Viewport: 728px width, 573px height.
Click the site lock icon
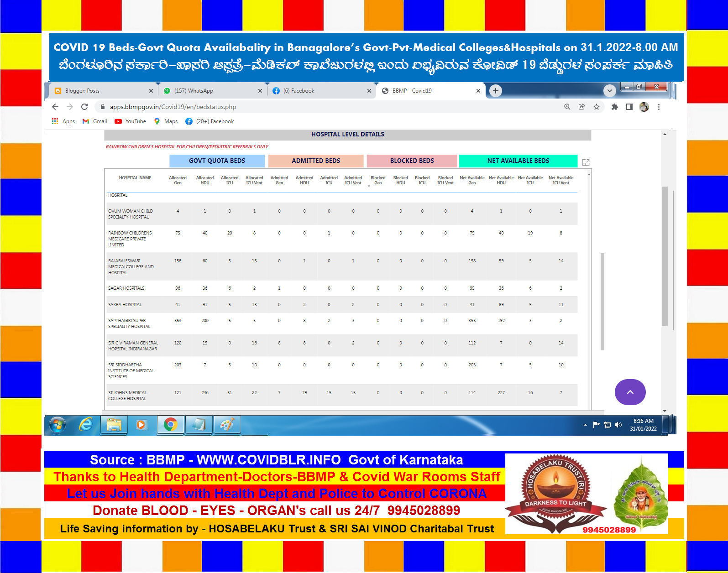(103, 107)
